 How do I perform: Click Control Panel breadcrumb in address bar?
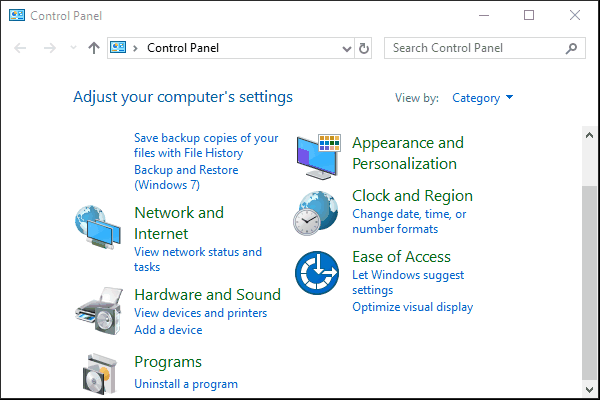tap(182, 48)
